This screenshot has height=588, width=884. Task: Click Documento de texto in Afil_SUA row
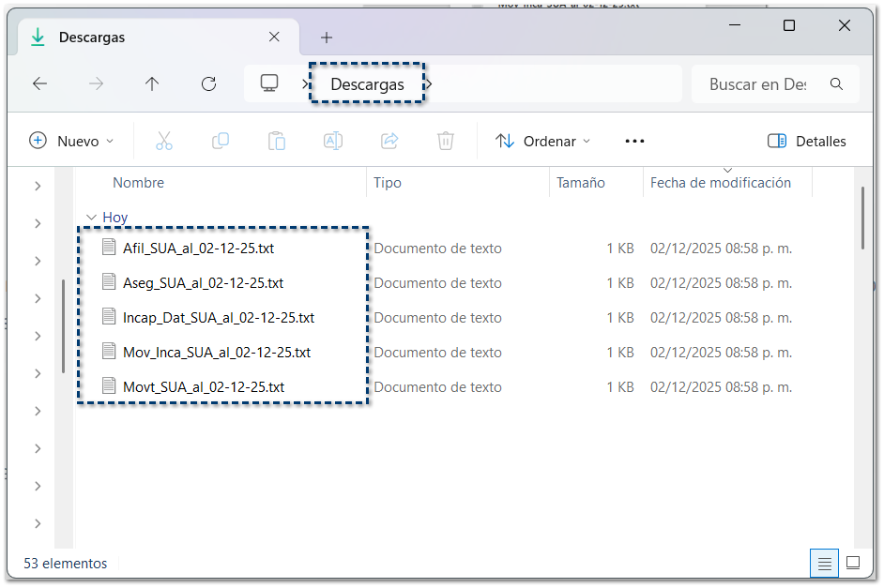(x=437, y=248)
